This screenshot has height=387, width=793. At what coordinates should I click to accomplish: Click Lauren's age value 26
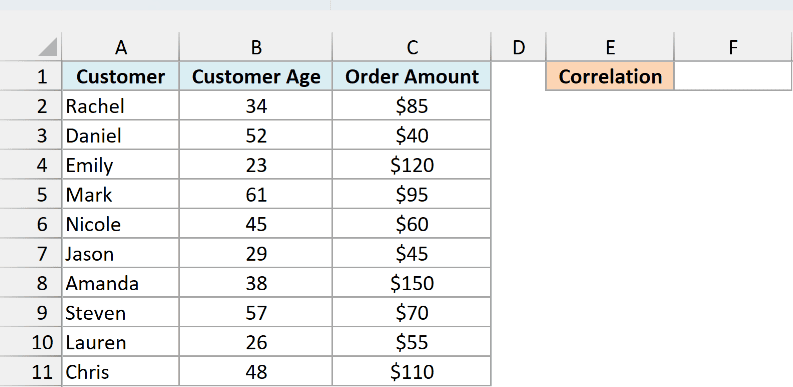coord(256,342)
